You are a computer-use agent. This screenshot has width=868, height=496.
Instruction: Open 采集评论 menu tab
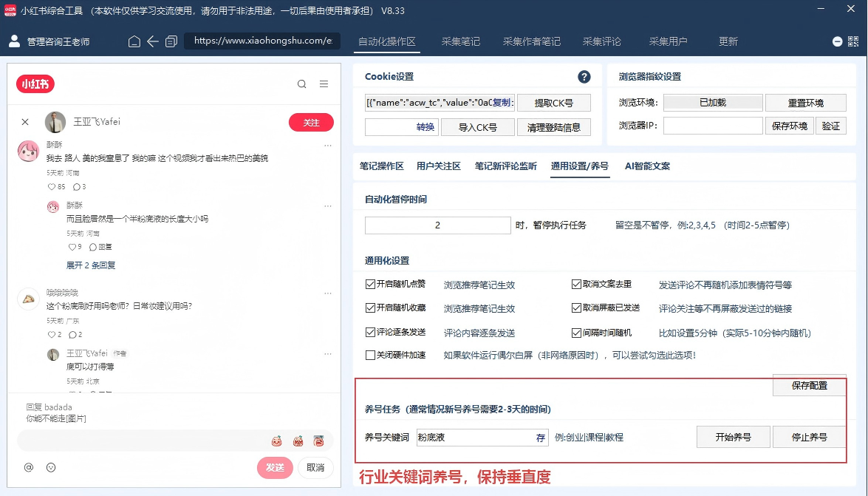point(602,41)
